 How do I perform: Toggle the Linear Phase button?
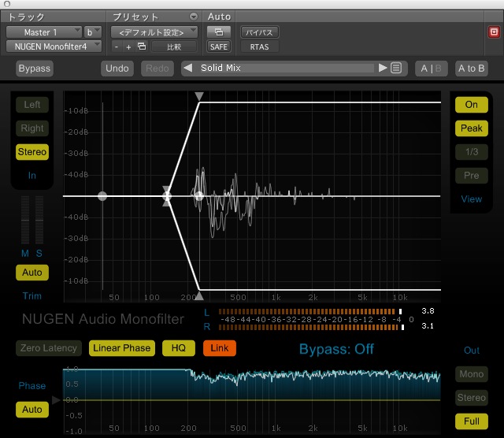122,348
